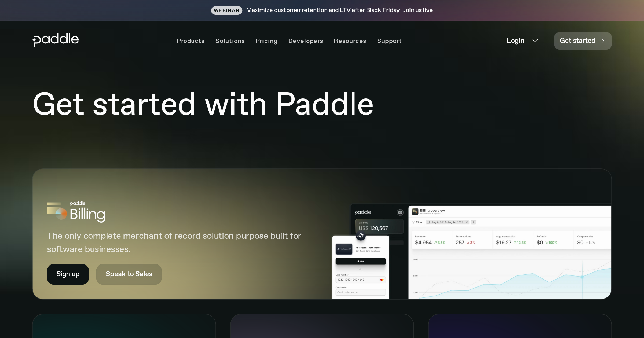Remove the Aug 8, 2023–Aug 14, 2024 filter
The width and height of the screenshot is (644, 338).
coord(467,222)
